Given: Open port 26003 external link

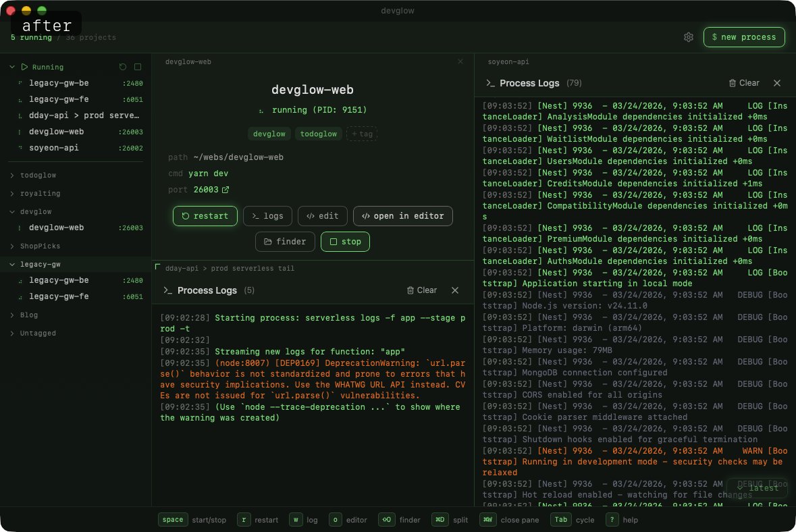Looking at the screenshot, I should pyautogui.click(x=225, y=190).
